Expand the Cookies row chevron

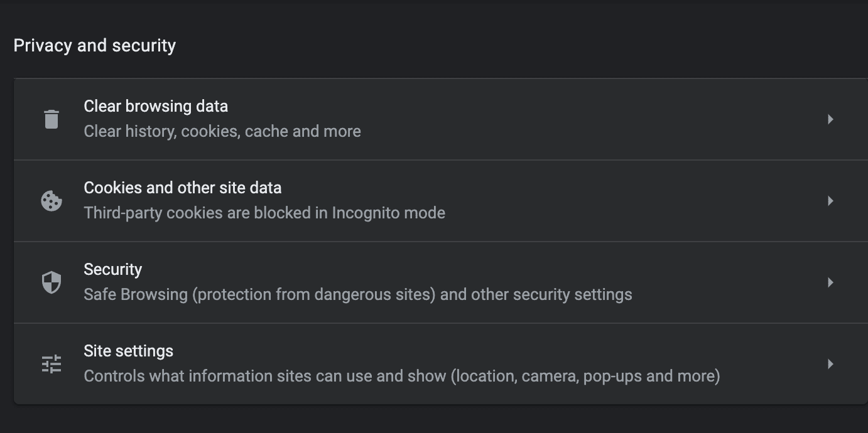tap(831, 200)
